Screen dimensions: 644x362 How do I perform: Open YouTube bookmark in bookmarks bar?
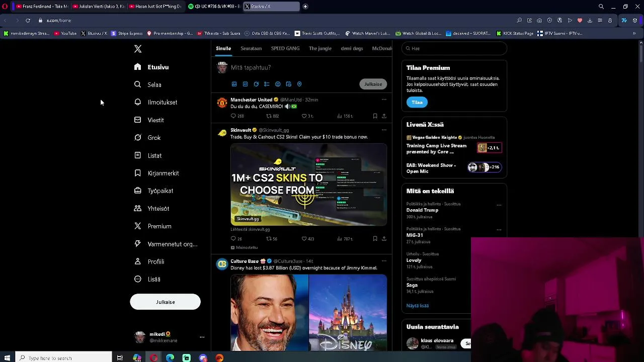click(65, 33)
